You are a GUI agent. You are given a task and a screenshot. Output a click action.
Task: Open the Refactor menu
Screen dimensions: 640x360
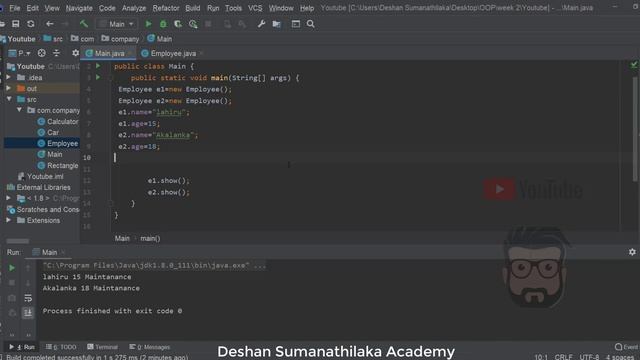click(166, 8)
